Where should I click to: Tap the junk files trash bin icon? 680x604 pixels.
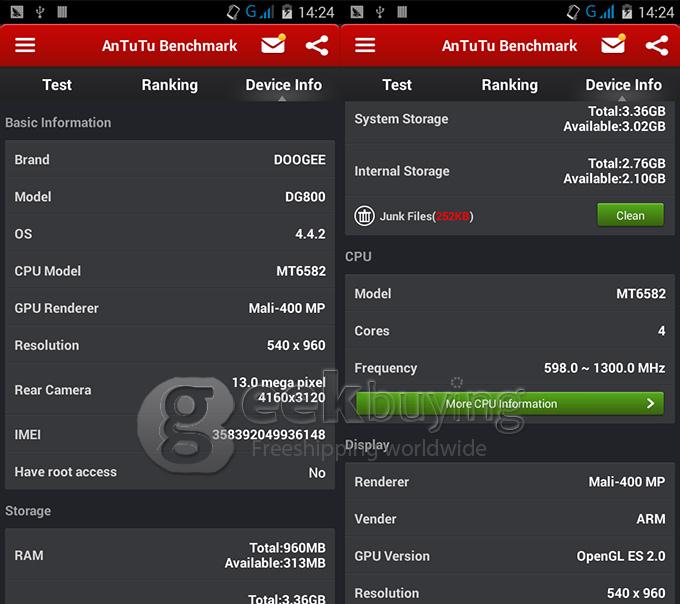coord(364,215)
